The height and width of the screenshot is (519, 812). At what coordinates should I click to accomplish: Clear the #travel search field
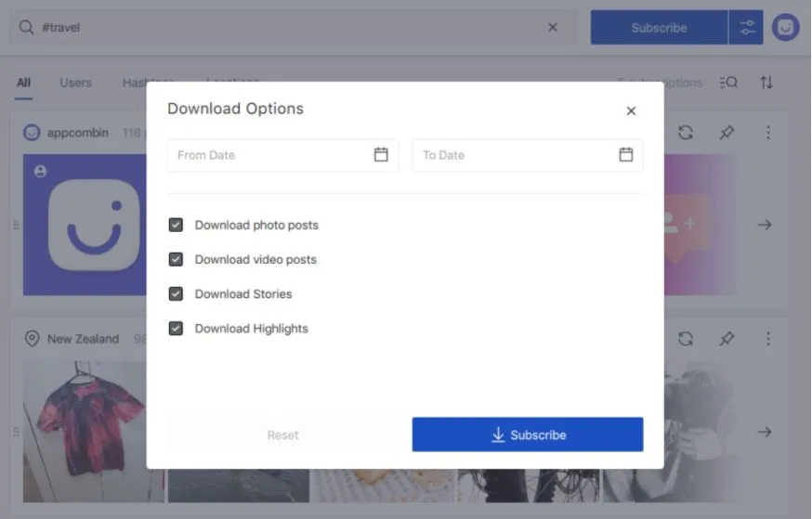click(553, 28)
